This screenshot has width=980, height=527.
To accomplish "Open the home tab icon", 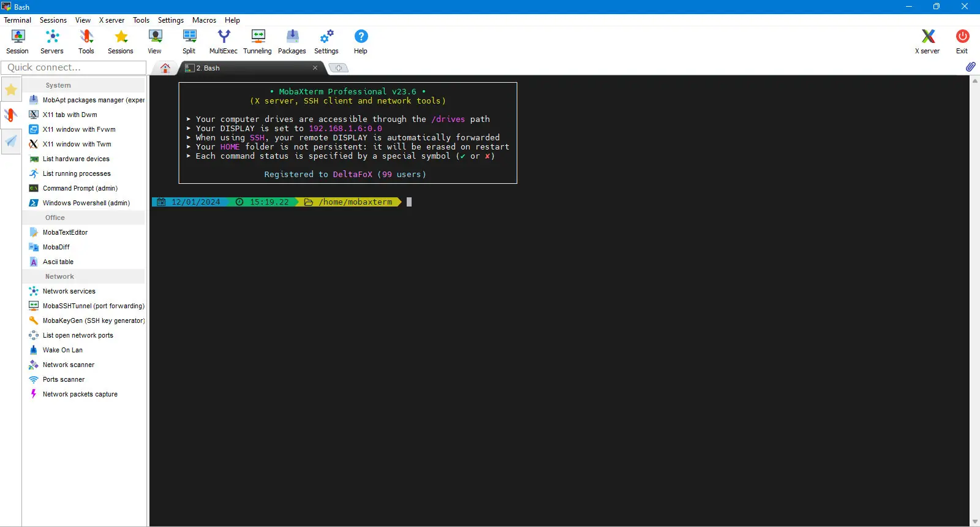I will 165,68.
